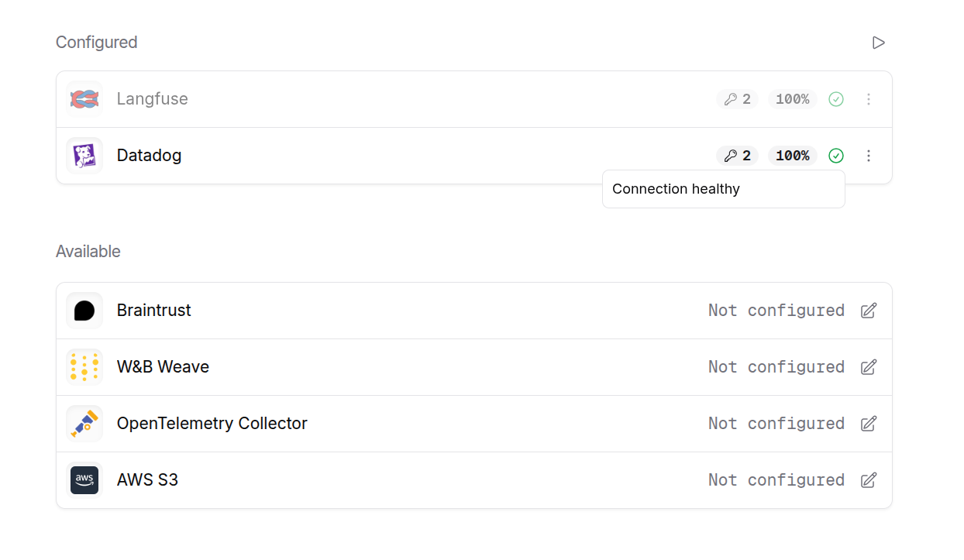Click the OpenTelemetry Collector logo icon
The width and height of the screenshot is (964, 560).
tap(84, 424)
